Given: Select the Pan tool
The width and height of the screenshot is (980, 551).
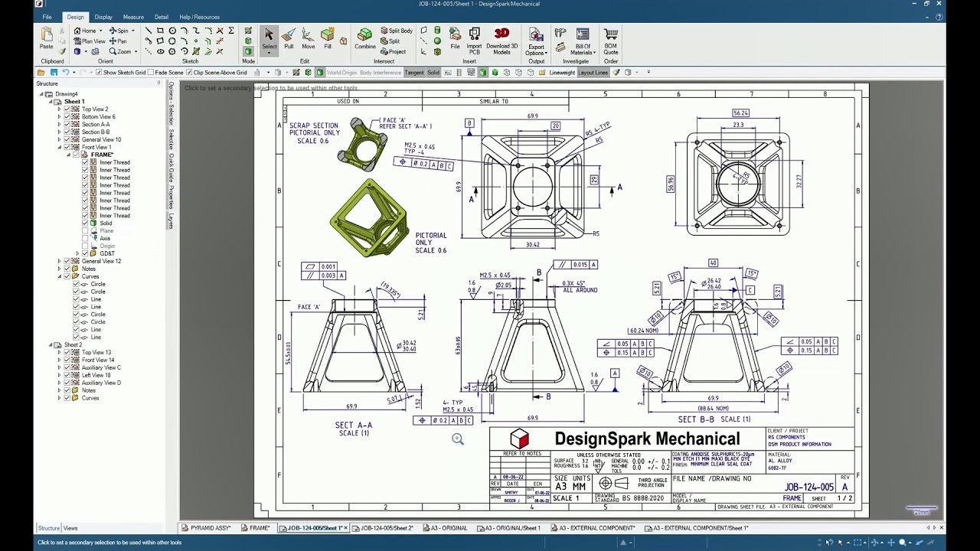Looking at the screenshot, I should tap(119, 41).
